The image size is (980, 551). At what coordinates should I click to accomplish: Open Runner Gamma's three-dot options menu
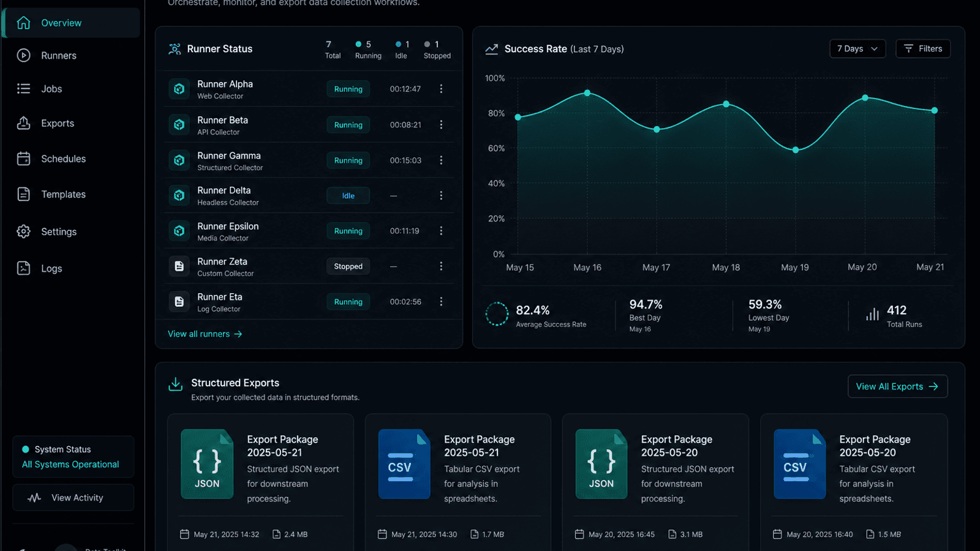point(441,160)
